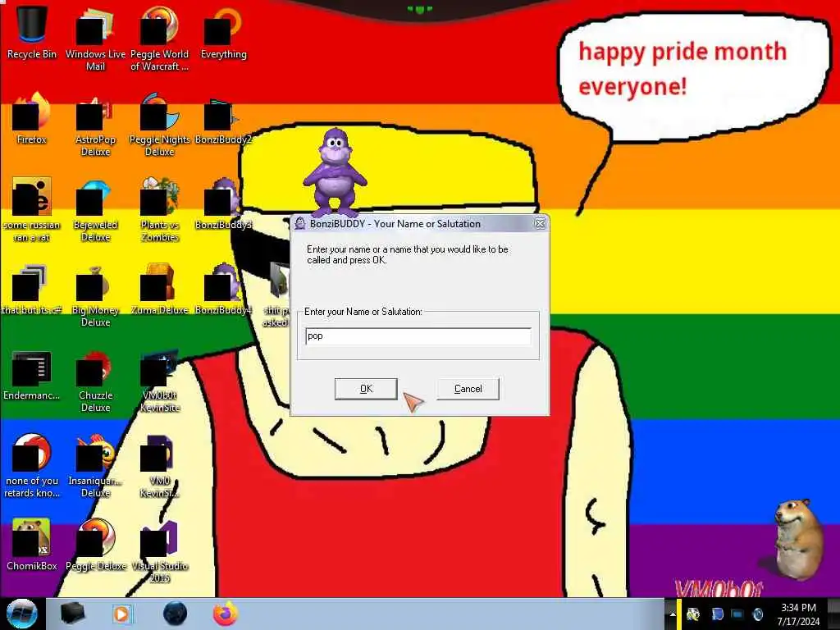
Task: Select the Plants vs Zombies icon
Action: tap(159, 209)
